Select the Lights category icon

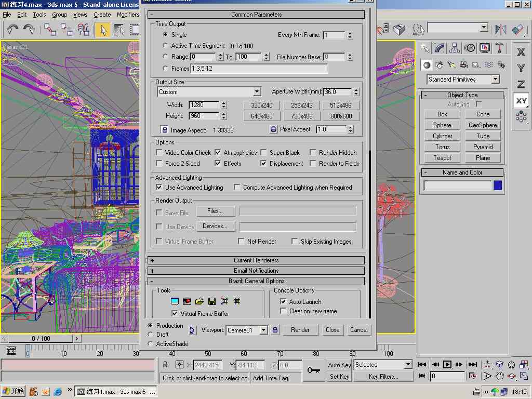[x=451, y=65]
